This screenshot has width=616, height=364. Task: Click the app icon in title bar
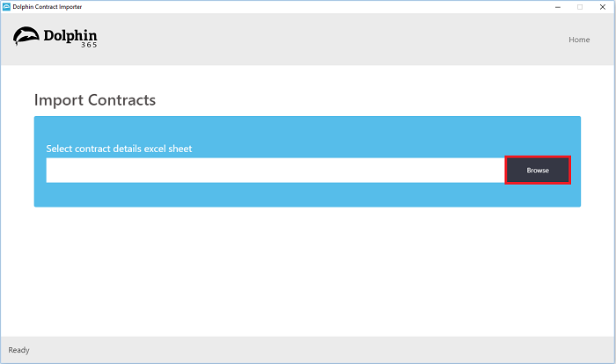[x=6, y=7]
